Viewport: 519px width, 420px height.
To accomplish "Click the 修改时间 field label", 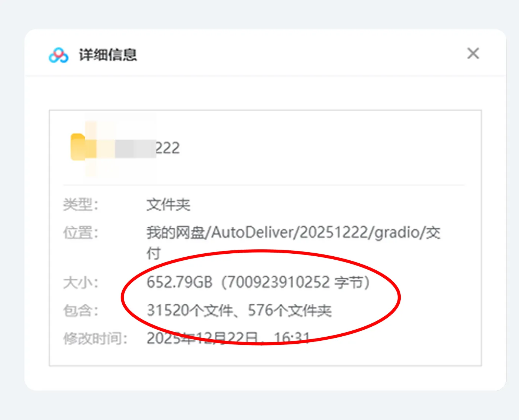I will point(95,339).
